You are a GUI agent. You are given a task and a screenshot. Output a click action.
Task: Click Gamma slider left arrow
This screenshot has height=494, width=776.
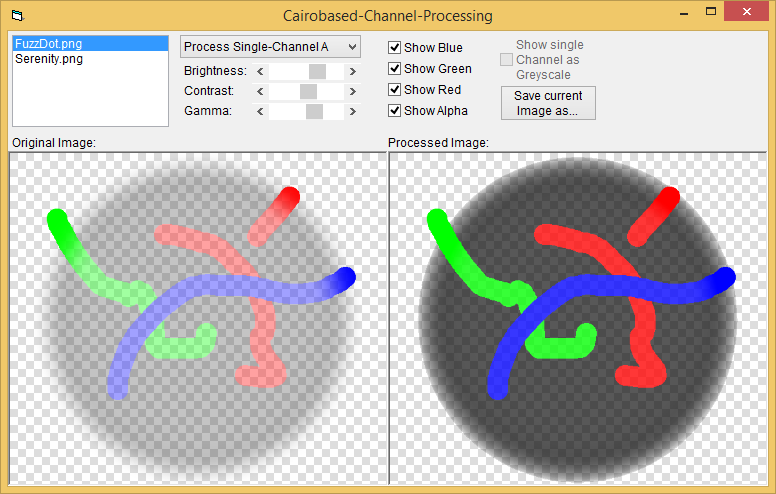(260, 111)
